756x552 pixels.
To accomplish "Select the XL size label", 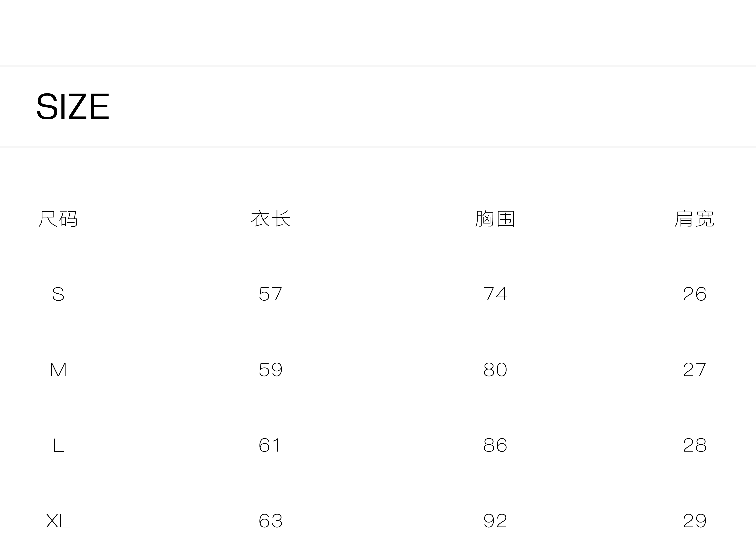I will [x=58, y=521].
